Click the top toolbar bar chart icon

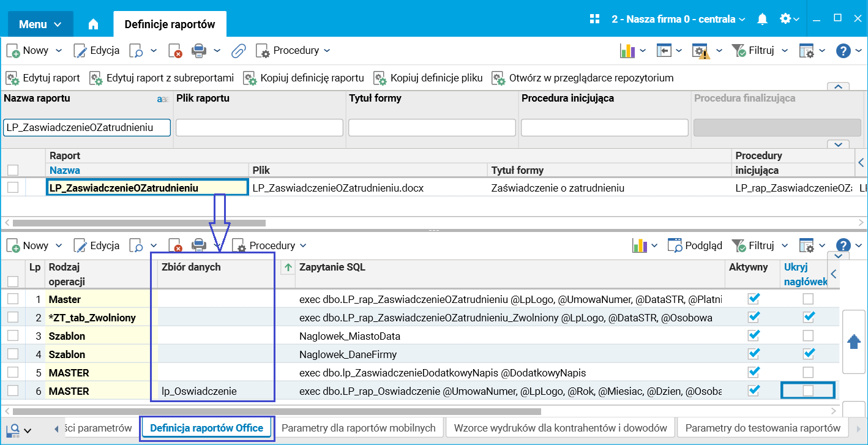point(627,51)
